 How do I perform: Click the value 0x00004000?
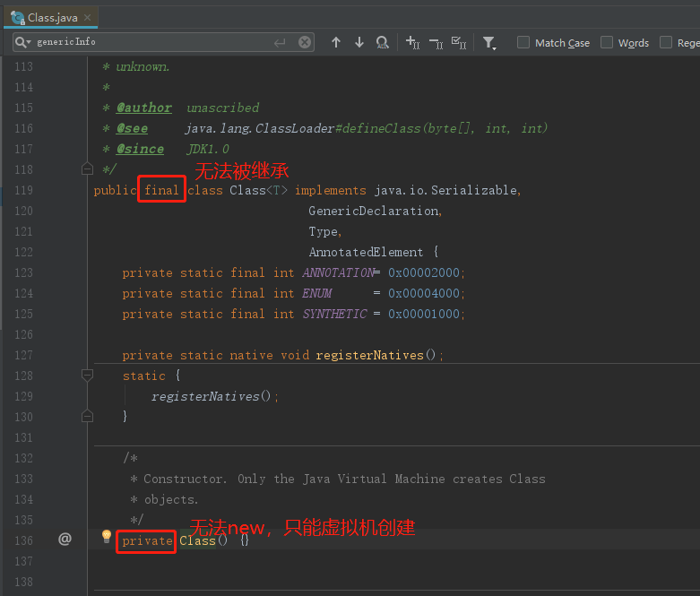click(424, 293)
